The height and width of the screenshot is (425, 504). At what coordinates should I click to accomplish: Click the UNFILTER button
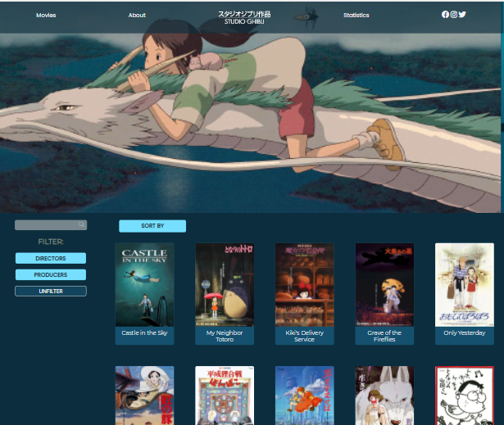pyautogui.click(x=51, y=291)
